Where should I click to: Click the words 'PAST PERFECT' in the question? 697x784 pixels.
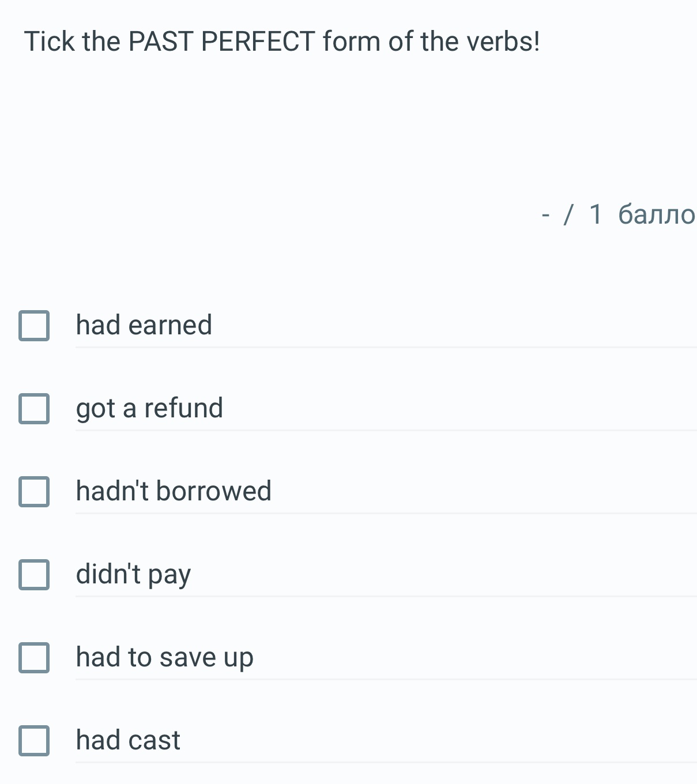221,42
